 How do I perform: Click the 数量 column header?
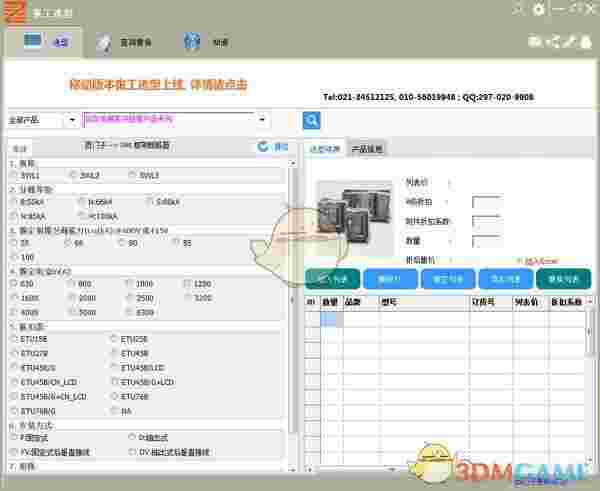(x=330, y=302)
